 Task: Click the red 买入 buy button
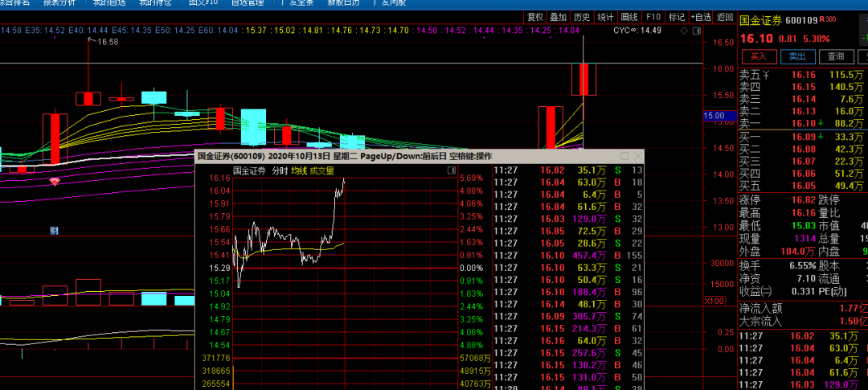point(759,56)
